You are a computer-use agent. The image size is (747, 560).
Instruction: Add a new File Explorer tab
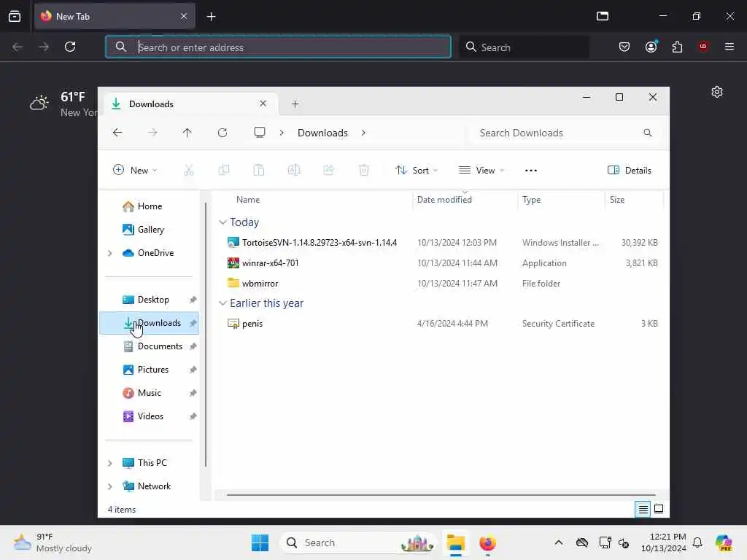click(x=295, y=104)
